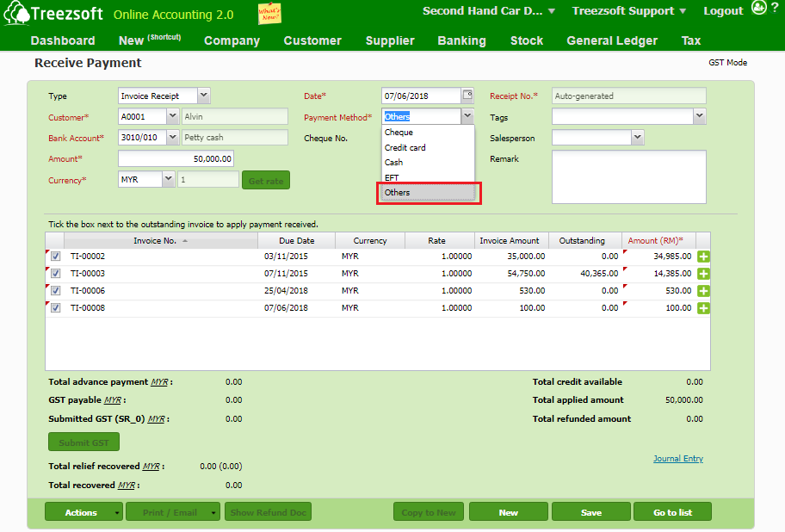
Task: Click the Date field 07/06/2018
Action: coord(421,96)
